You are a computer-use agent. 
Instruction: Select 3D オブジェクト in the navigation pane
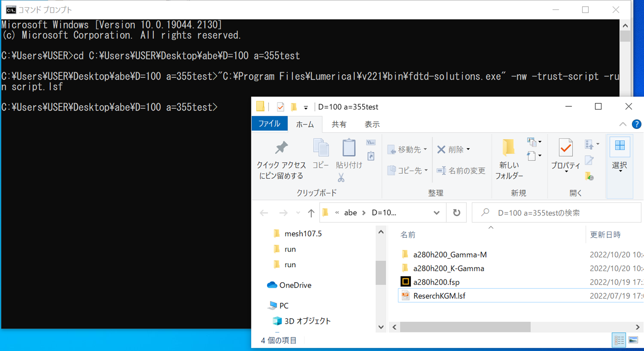307,321
